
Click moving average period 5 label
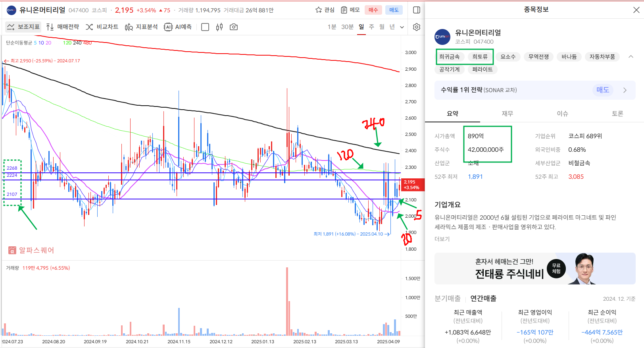click(35, 43)
